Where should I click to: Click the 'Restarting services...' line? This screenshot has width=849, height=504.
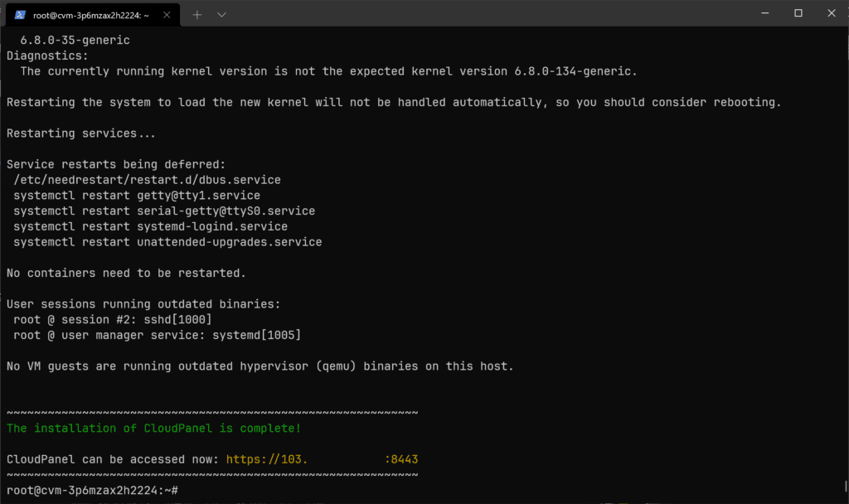[x=81, y=133]
